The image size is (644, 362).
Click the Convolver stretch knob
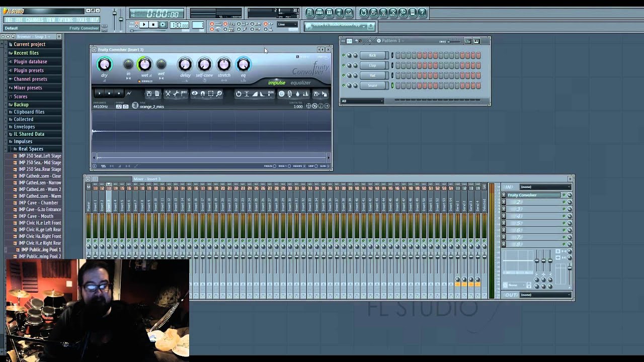pos(224,64)
